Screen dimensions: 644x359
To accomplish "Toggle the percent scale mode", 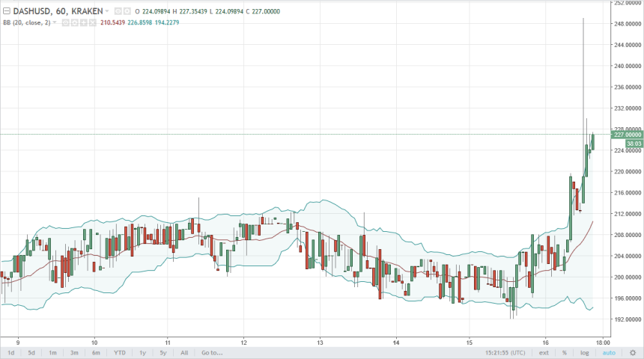I will (x=564, y=352).
